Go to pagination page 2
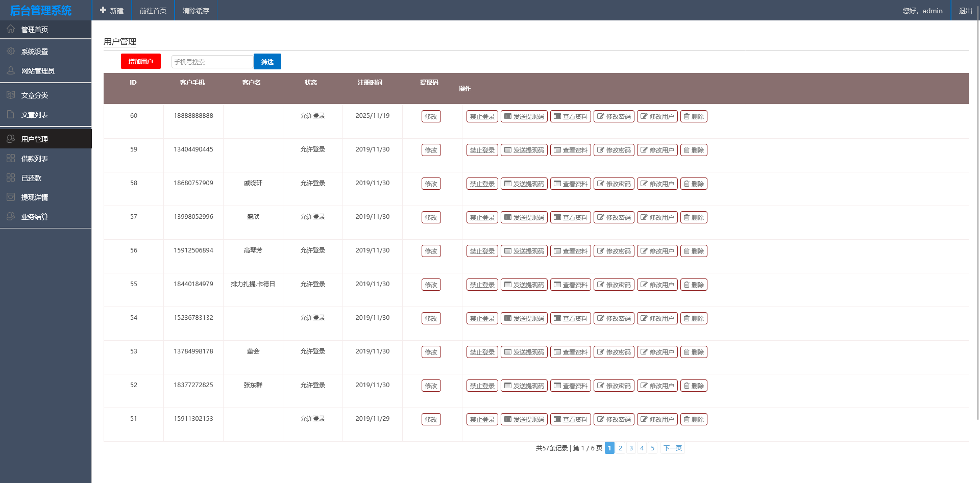 [620, 448]
